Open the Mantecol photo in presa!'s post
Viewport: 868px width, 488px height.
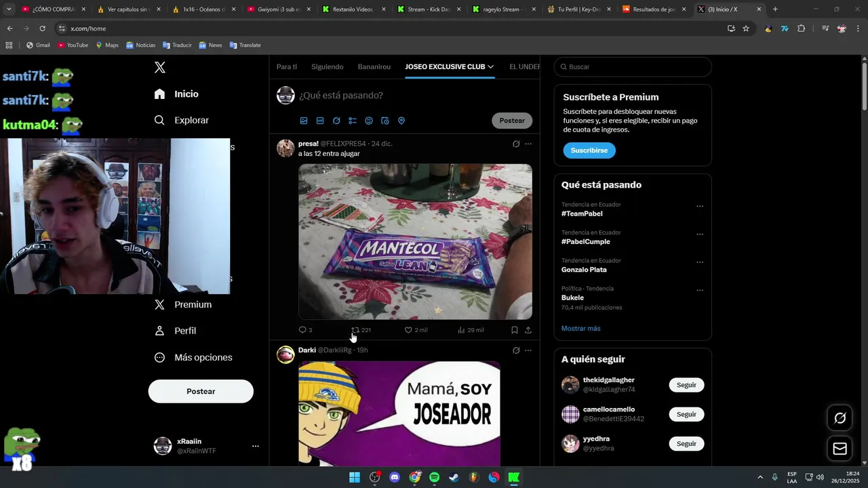[x=415, y=241]
